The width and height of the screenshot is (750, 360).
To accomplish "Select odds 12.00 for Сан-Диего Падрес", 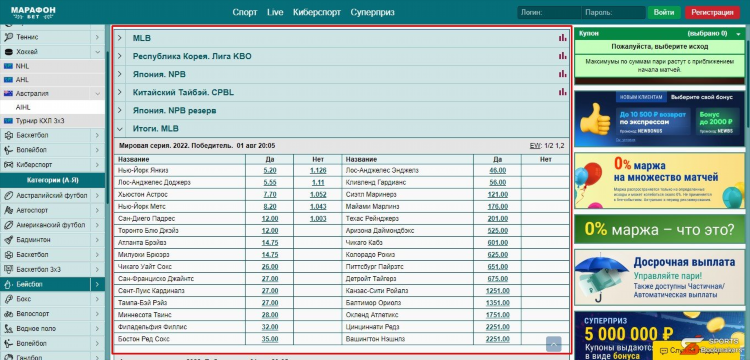I will [x=270, y=218].
